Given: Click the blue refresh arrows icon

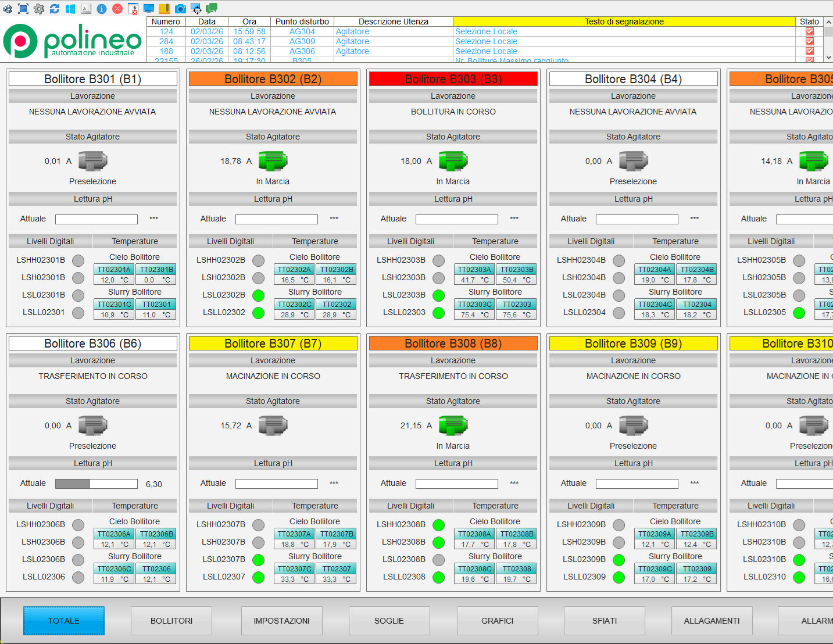Looking at the screenshot, I should pos(55,9).
